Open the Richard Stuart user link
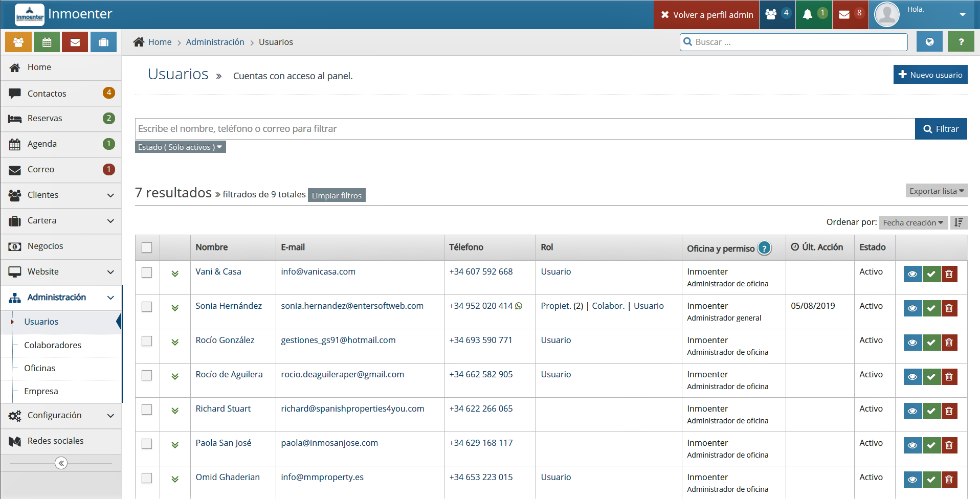This screenshot has width=980, height=499. click(x=223, y=409)
